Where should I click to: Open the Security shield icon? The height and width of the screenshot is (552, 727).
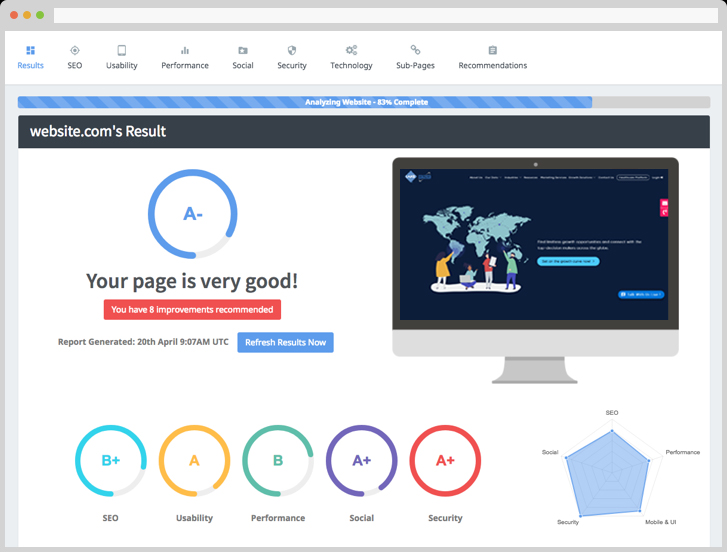[292, 50]
